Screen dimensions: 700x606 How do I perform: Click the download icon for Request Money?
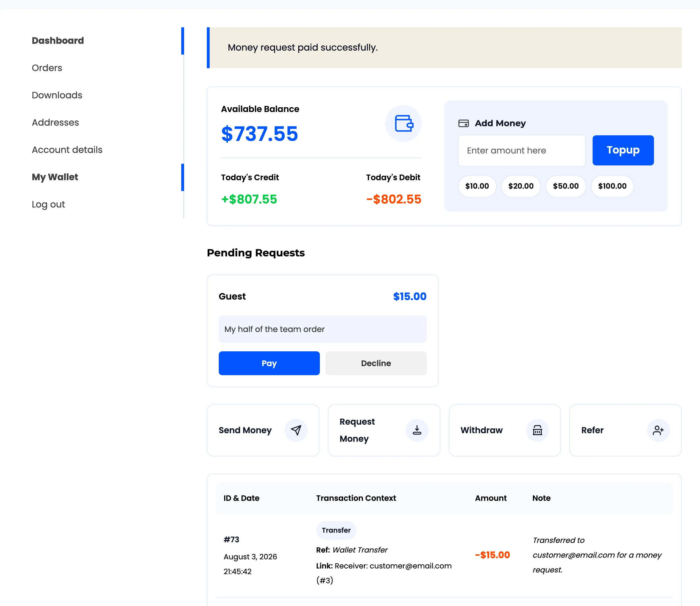pyautogui.click(x=417, y=430)
